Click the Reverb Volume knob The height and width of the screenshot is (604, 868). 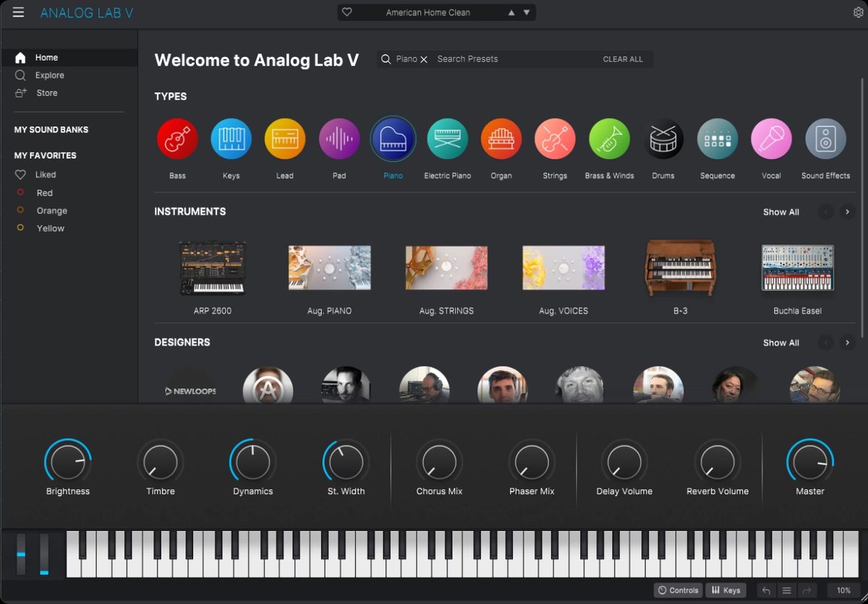pos(718,461)
